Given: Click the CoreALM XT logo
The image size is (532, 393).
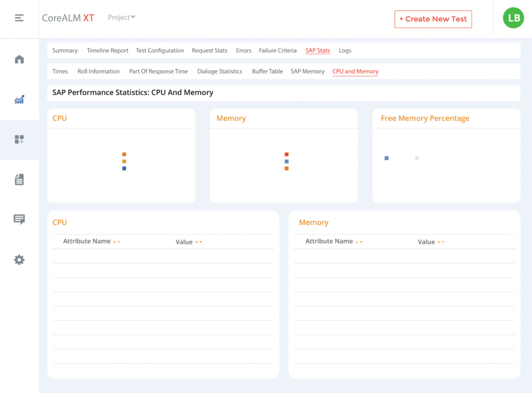Looking at the screenshot, I should tap(68, 18).
